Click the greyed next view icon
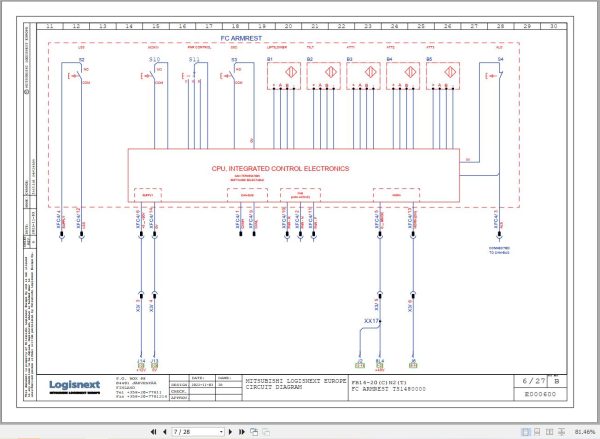Viewport: 600px width, 439px height. (x=266, y=432)
